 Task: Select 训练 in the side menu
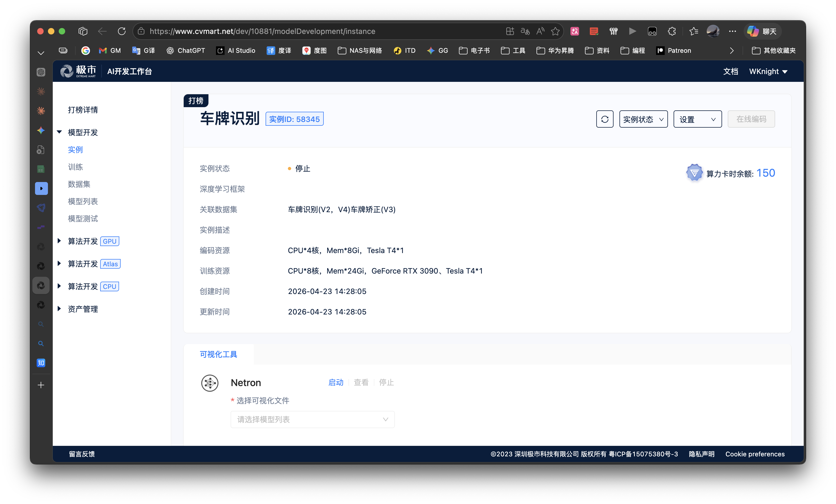(x=75, y=167)
